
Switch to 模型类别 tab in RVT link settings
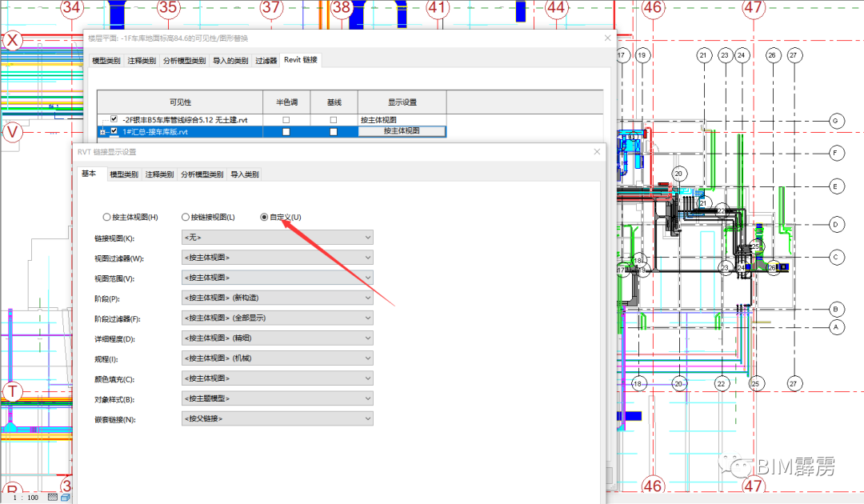click(x=124, y=174)
